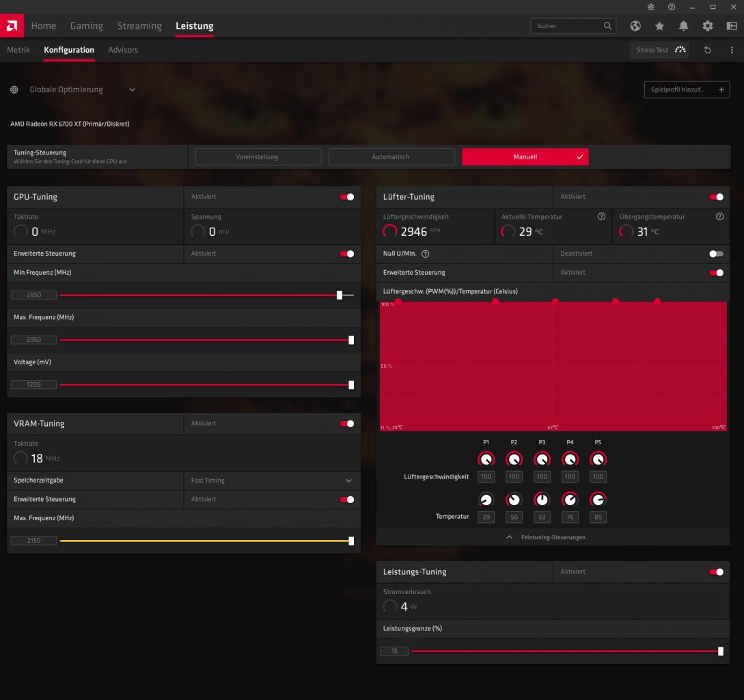Click the P1 Lüftergeschwindigkeit dial
This screenshot has width=744, height=700.
(486, 459)
